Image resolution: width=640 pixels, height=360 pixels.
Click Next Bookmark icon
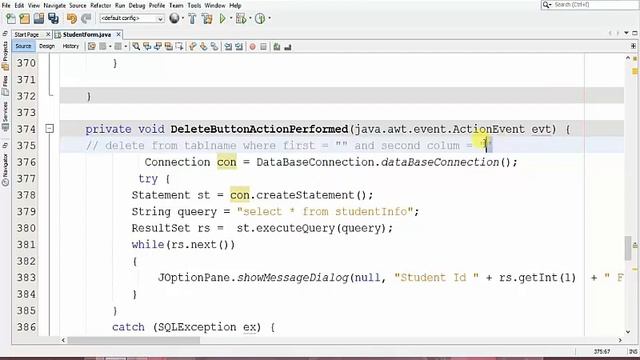[203, 47]
